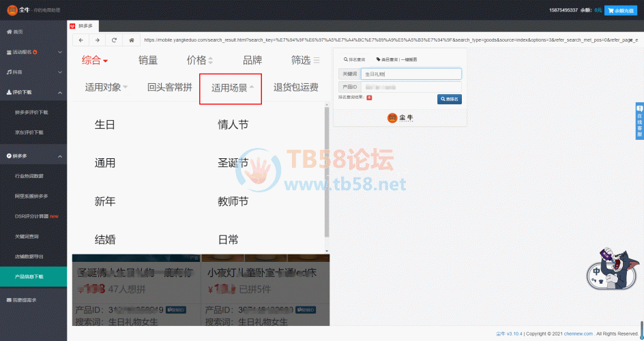Open the 综合 sort dropdown
Viewport: 644px width, 341px height.
(x=94, y=60)
